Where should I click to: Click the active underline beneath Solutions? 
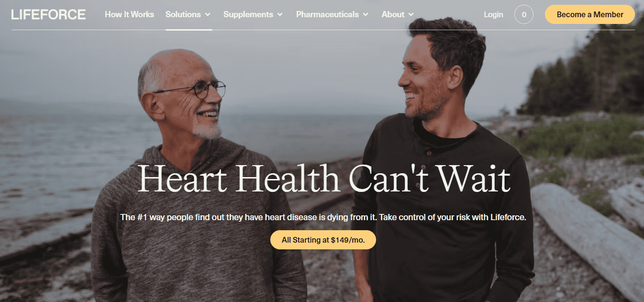tap(189, 29)
